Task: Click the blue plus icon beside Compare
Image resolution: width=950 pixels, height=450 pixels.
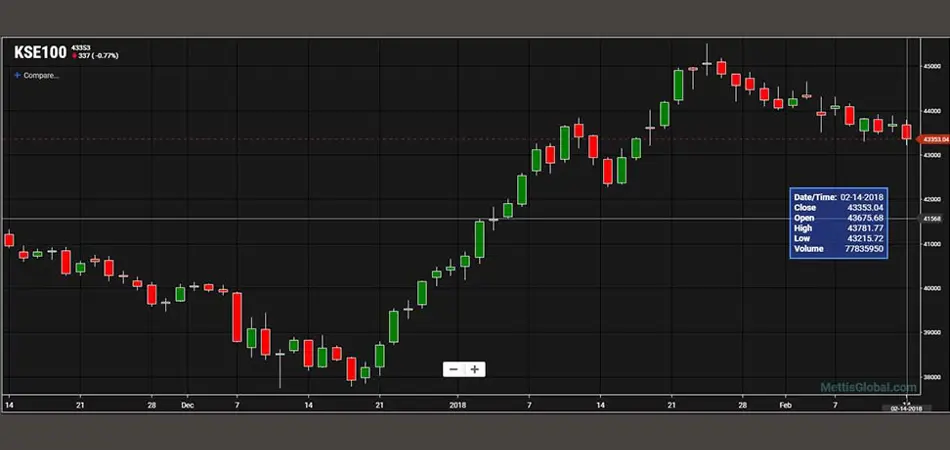Action: 17,75
